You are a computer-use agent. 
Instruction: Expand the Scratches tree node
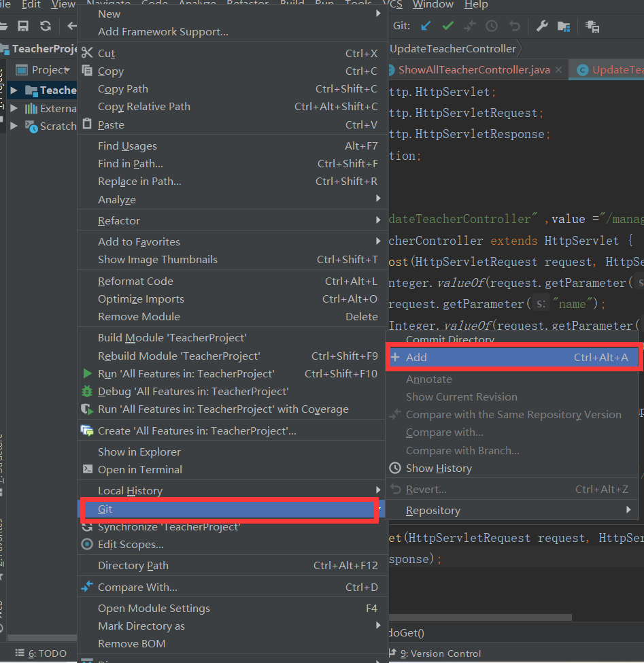point(14,126)
